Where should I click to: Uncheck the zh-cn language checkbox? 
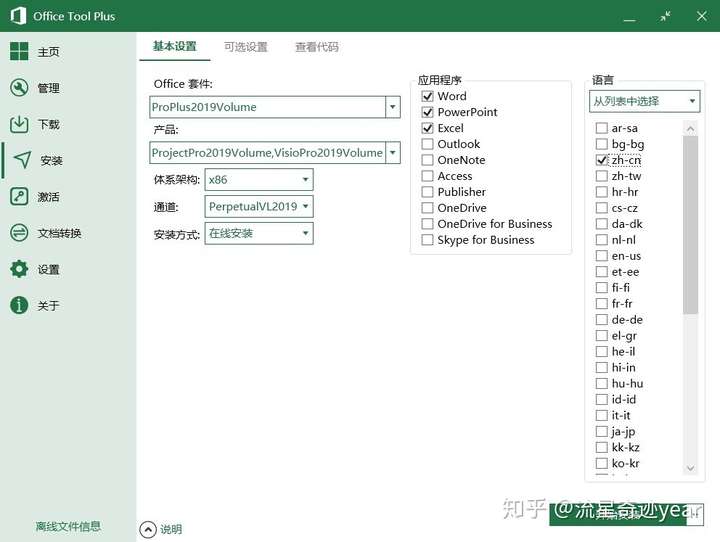point(602,160)
